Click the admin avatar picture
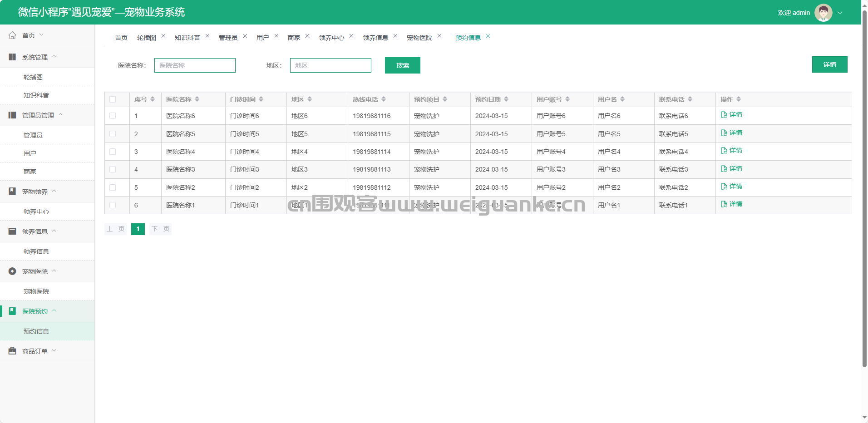The image size is (868, 423). pos(823,13)
